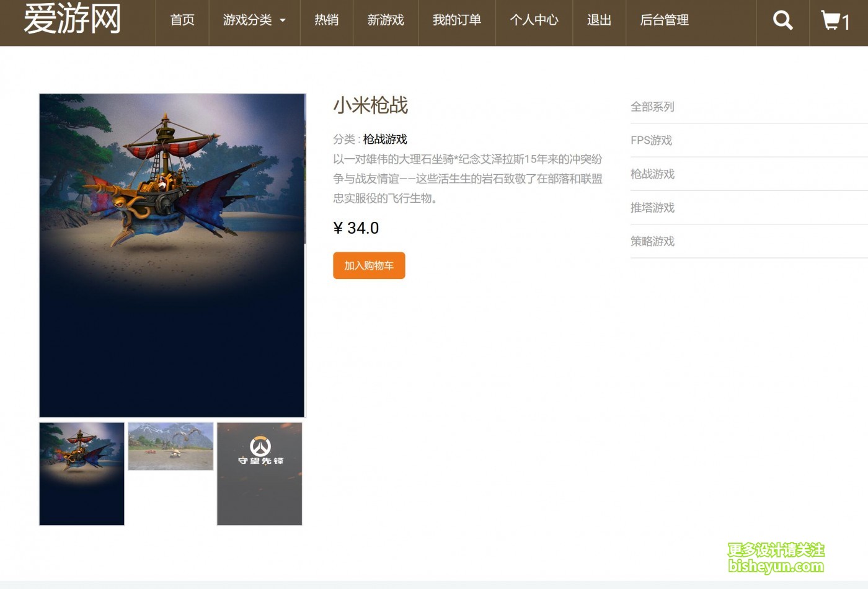The image size is (868, 589).
Task: Open 后台管理 admin page
Action: pyautogui.click(x=665, y=20)
